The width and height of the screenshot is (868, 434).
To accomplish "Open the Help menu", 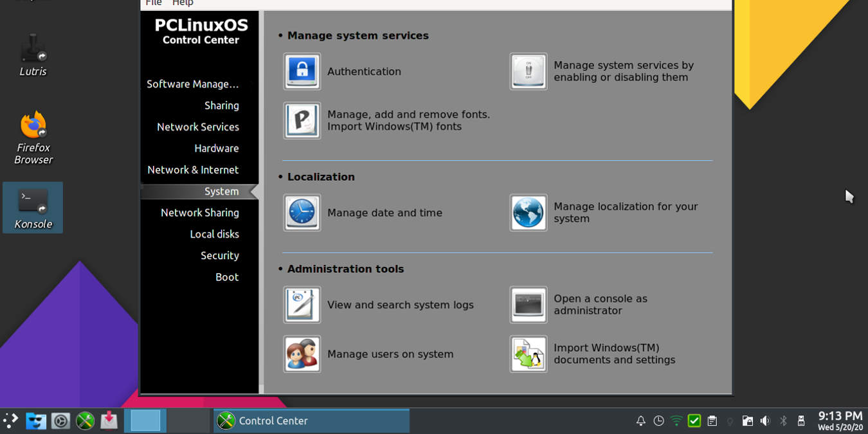I will [183, 3].
